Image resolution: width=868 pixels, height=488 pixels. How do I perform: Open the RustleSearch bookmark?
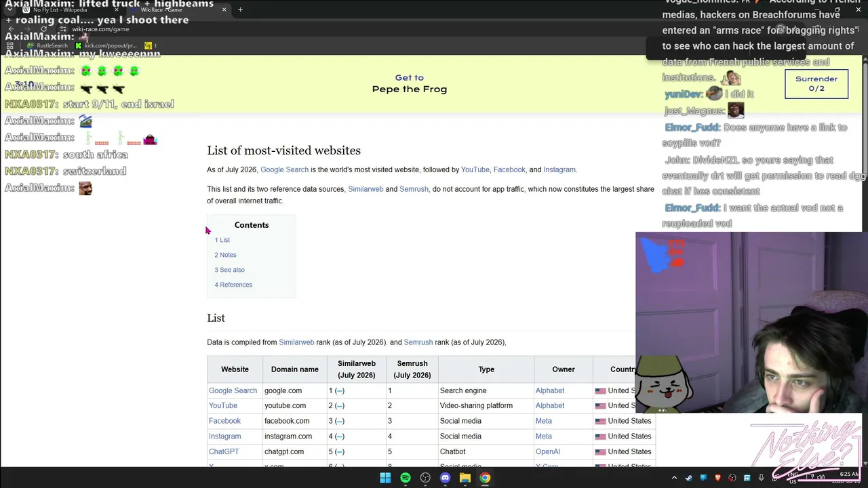click(x=48, y=45)
